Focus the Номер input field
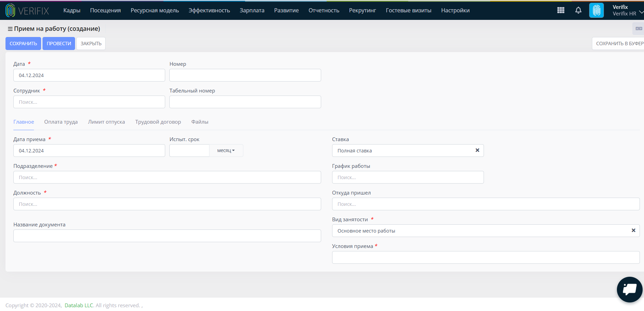644x311 pixels. tap(245, 75)
